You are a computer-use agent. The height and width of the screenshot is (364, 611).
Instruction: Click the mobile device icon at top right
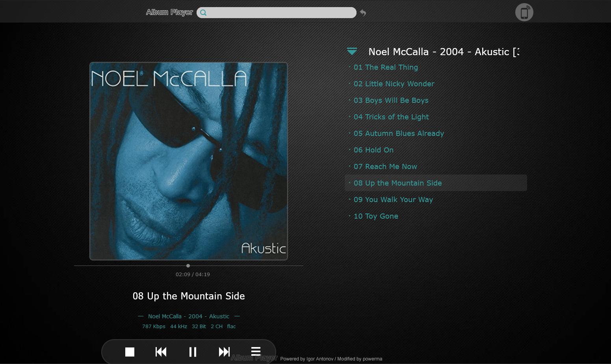click(524, 12)
